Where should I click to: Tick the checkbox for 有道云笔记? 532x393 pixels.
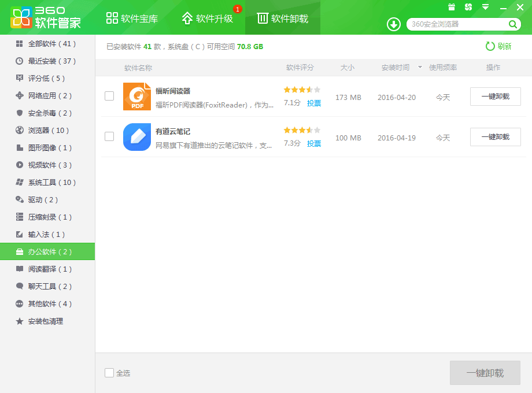coord(109,136)
